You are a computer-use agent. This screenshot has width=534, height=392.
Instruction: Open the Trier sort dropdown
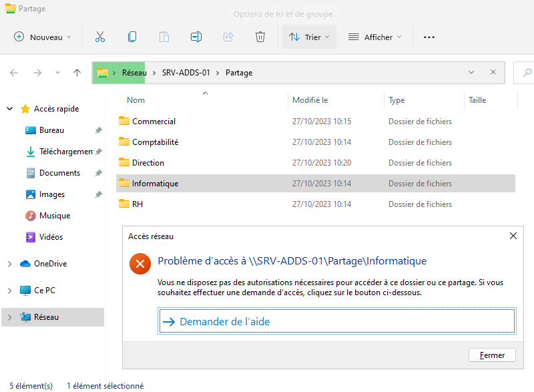pyautogui.click(x=308, y=37)
